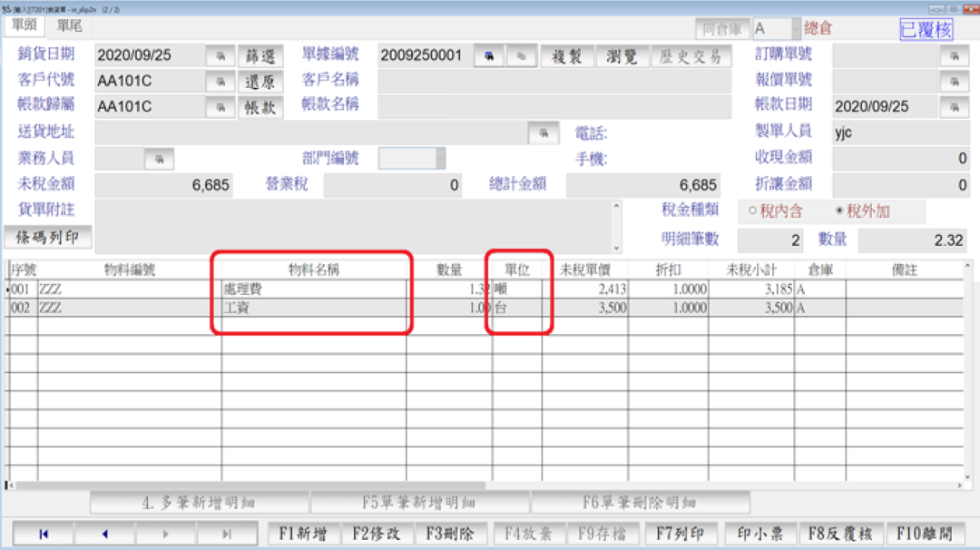Open customer lookup beside 客戶代號 field

pyautogui.click(x=219, y=82)
